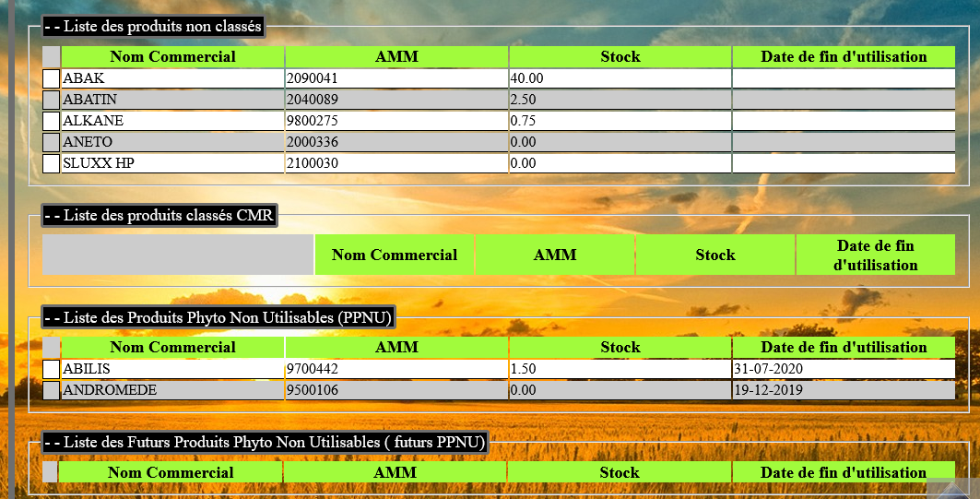The image size is (980, 499).
Task: Click the Stock header in futurs PPNU table
Action: point(620,473)
